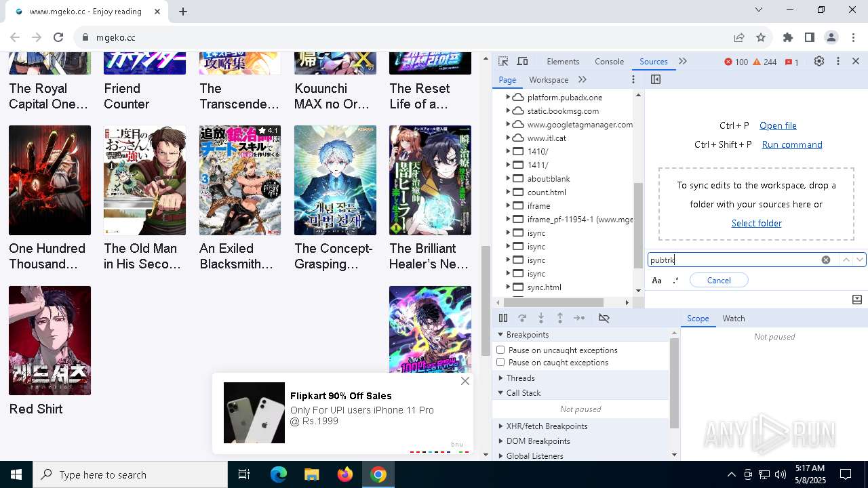Close the Flipkart ad popup

[465, 381]
